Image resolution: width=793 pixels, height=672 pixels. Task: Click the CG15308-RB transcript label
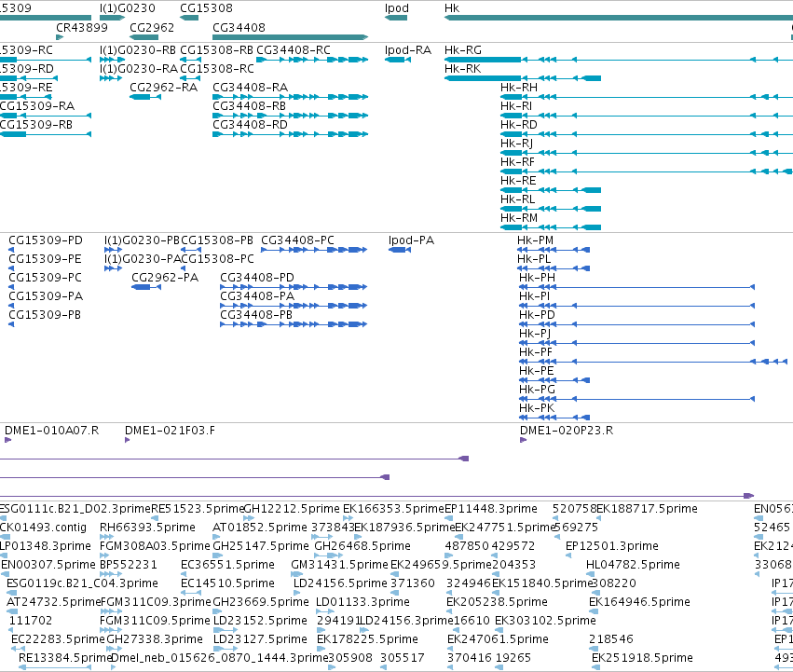217,50
